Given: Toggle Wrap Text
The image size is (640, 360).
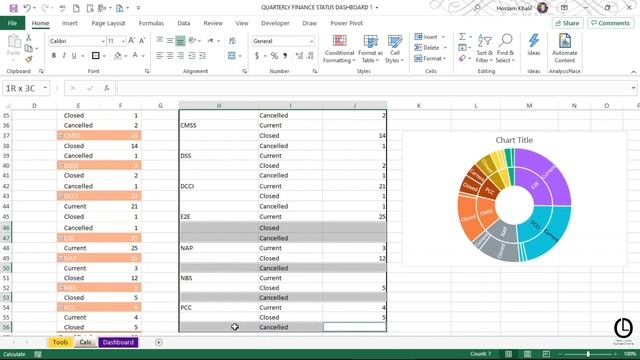Looking at the screenshot, I should pyautogui.click(x=232, y=41).
